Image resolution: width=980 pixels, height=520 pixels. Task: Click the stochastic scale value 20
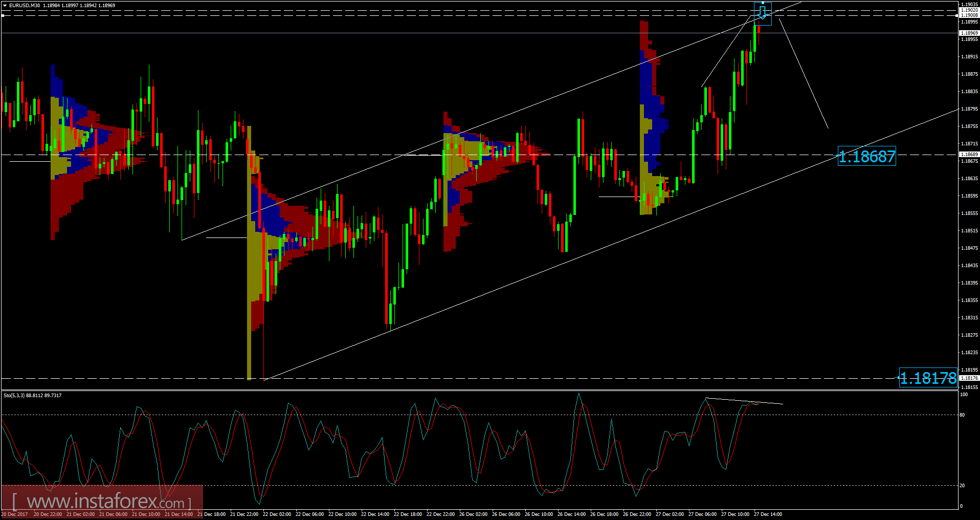pos(963,486)
